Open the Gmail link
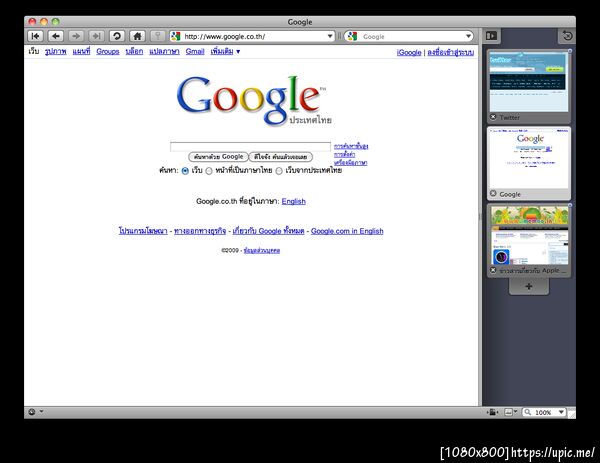The width and height of the screenshot is (600, 463). [x=195, y=51]
